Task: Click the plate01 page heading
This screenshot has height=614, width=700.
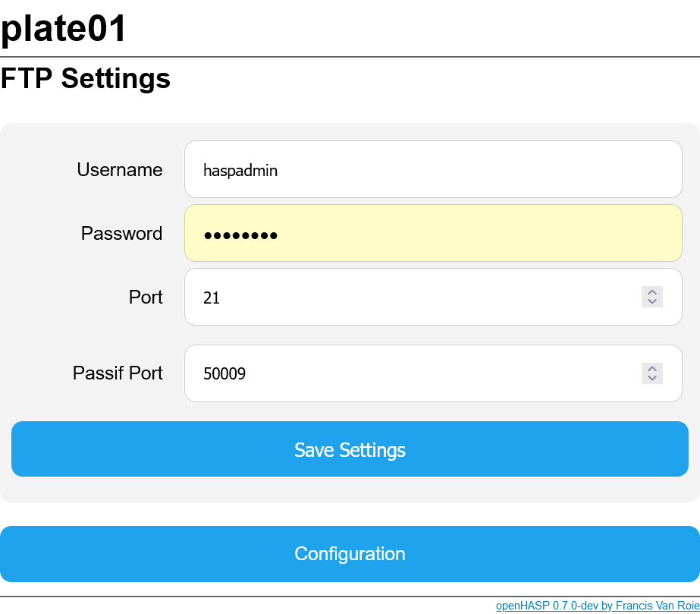Action: click(x=64, y=29)
